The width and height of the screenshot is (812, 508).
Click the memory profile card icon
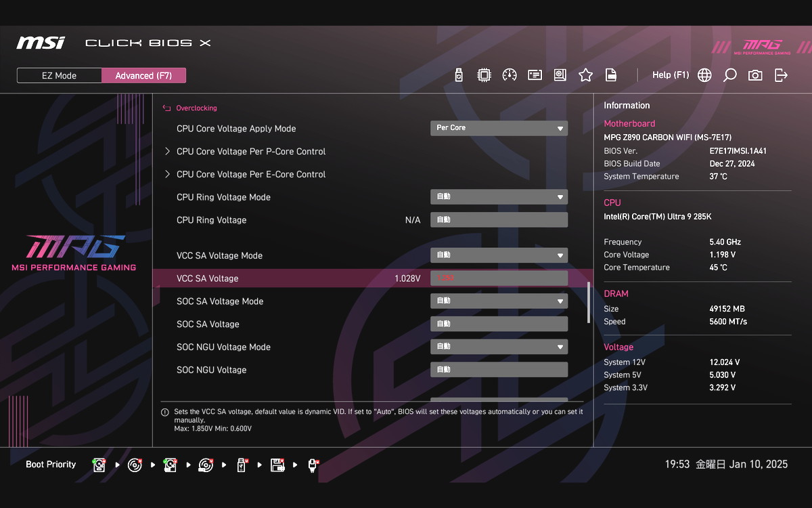[x=535, y=75]
